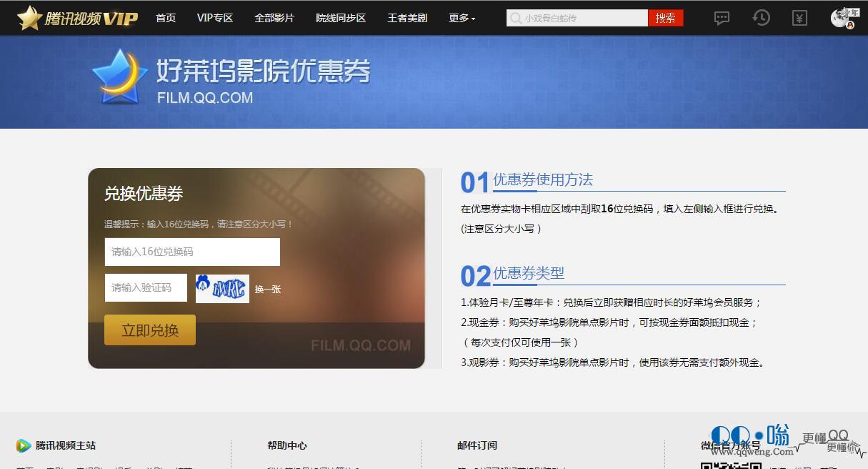This screenshot has width=868, height=469.
Task: Select 全部影片 in the top menu
Action: point(274,18)
